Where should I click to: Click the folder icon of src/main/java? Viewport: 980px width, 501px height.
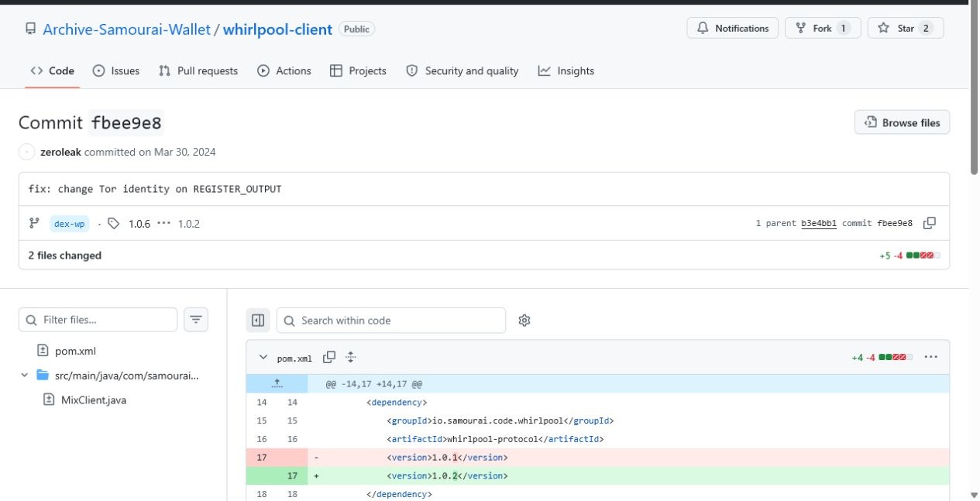click(x=43, y=376)
